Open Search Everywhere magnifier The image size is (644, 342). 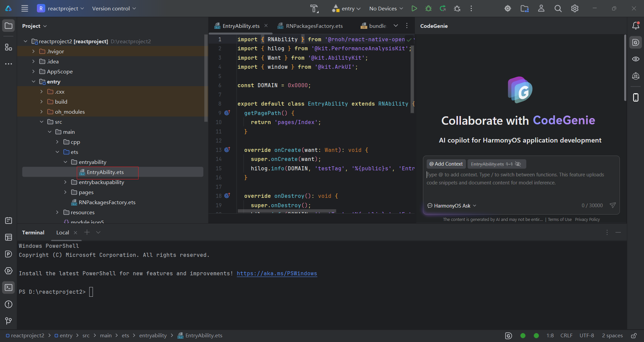click(558, 8)
